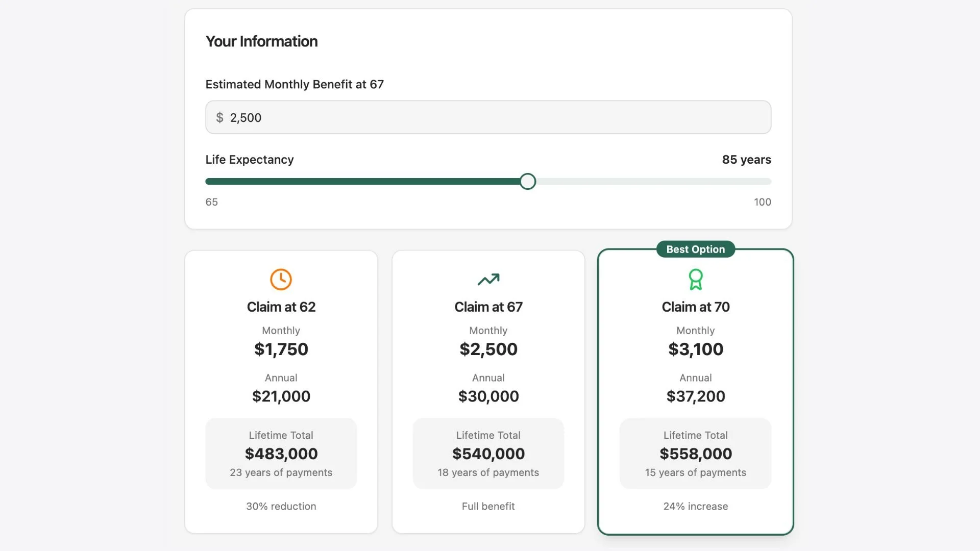Click the Full benefit label

click(x=488, y=506)
